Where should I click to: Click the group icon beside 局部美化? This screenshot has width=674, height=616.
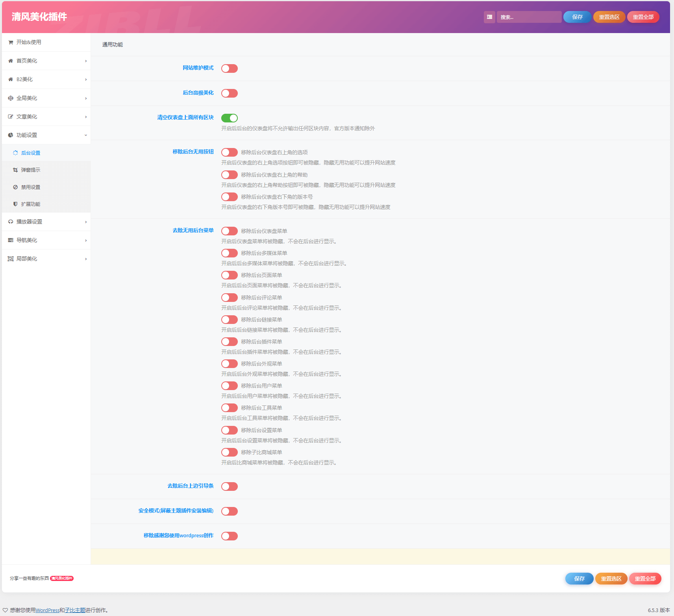tap(11, 259)
